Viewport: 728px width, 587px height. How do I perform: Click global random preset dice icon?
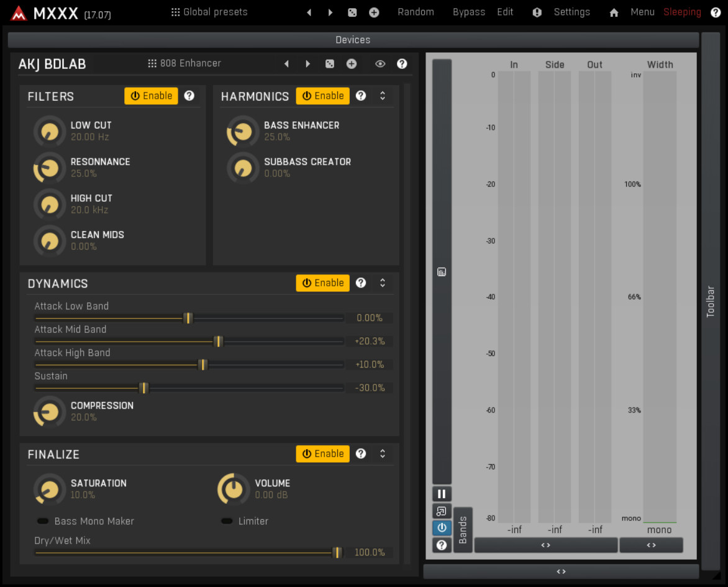click(x=352, y=12)
